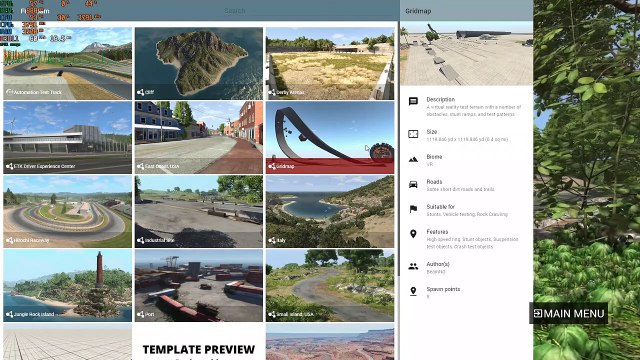Click the spawn icon on Industrial Site tile
This screenshot has height=360, width=640.
coord(140,240)
